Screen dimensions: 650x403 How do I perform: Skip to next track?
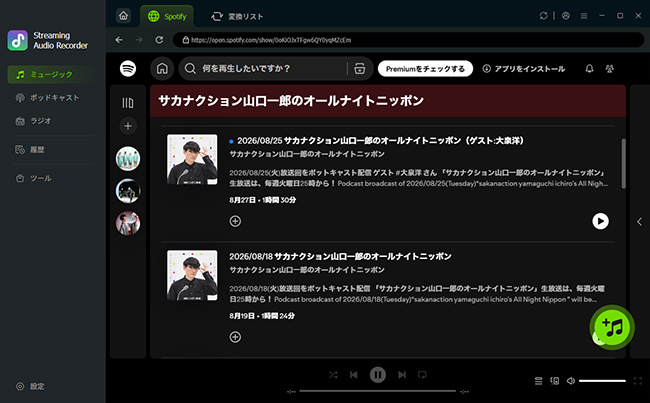click(402, 375)
